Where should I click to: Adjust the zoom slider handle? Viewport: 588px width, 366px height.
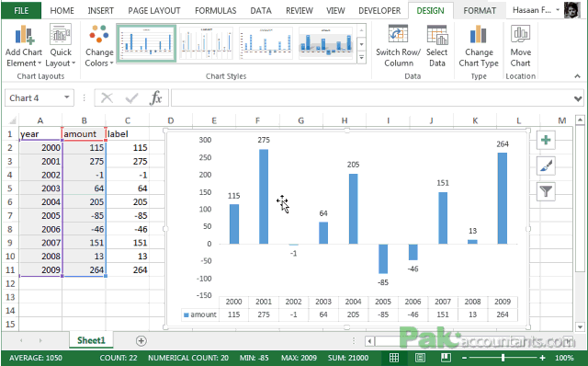(503, 358)
